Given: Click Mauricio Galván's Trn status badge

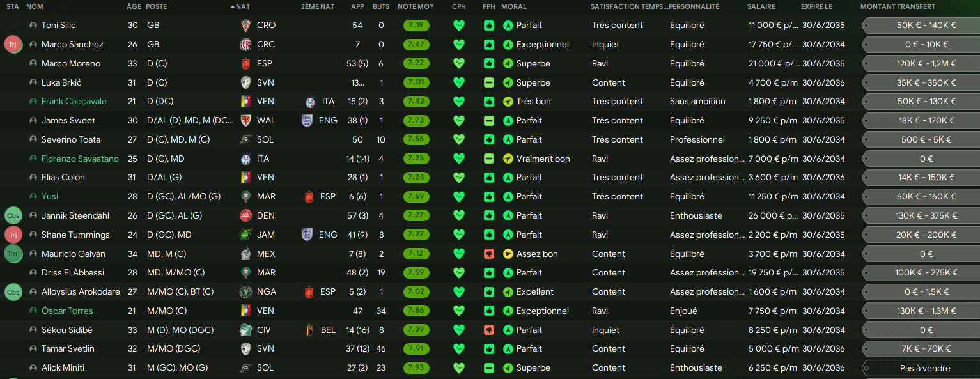Looking at the screenshot, I should click(x=13, y=254).
